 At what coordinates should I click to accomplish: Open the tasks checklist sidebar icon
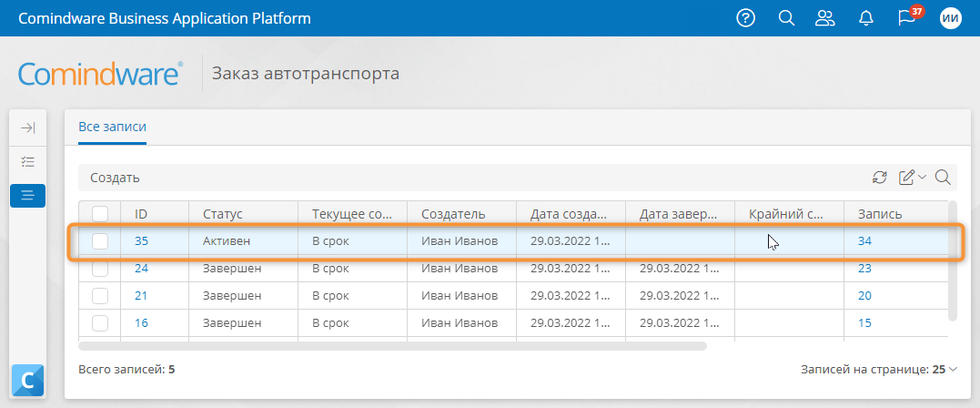click(27, 162)
